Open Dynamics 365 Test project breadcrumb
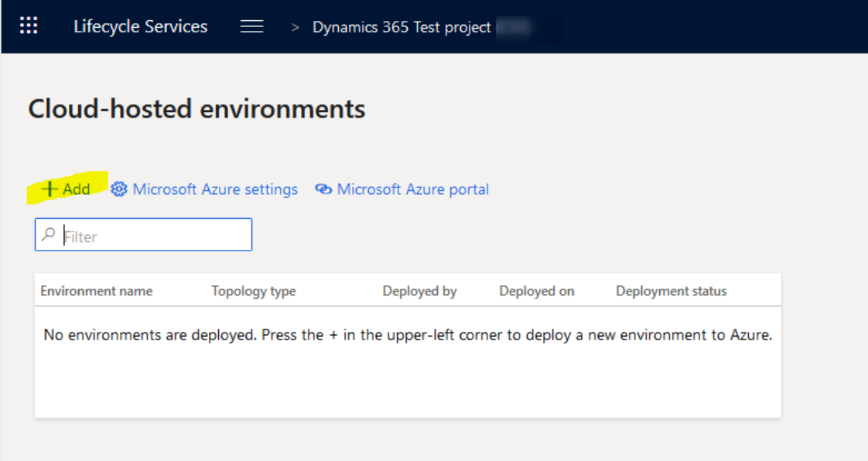The height and width of the screenshot is (461, 868). (x=402, y=27)
